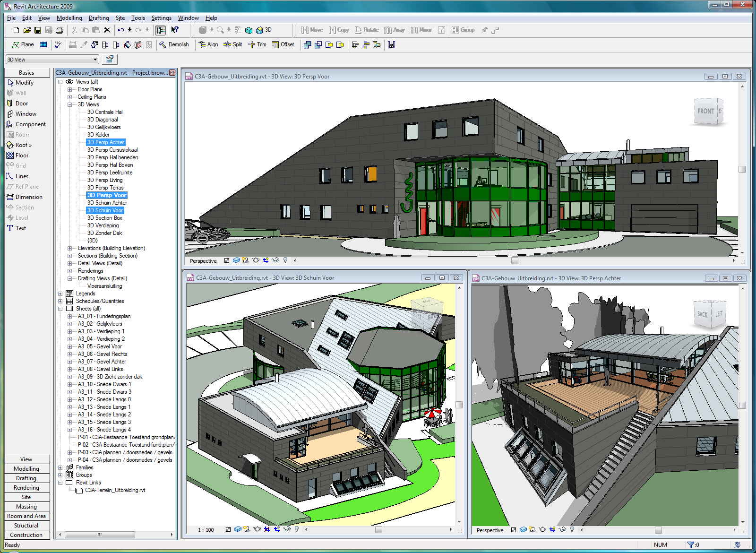Screen dimensions: 756x553
Task: Toggle temporary hide/isolate in Persp Voor view
Action: pyautogui.click(x=276, y=260)
